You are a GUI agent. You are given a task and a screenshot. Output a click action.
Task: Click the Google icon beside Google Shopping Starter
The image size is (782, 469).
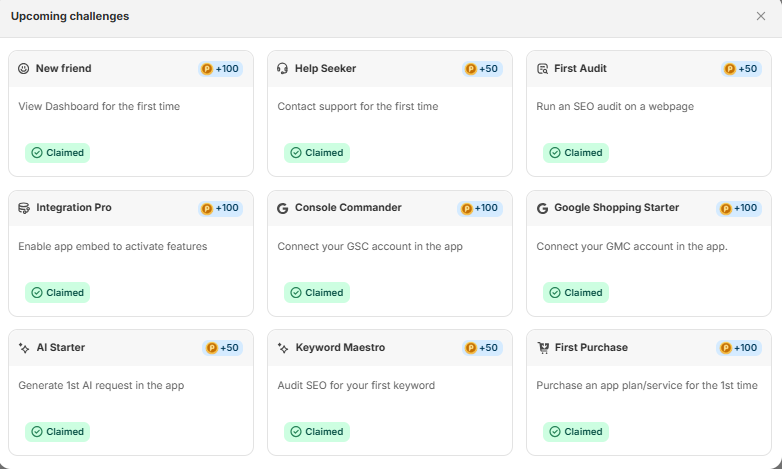click(x=542, y=208)
